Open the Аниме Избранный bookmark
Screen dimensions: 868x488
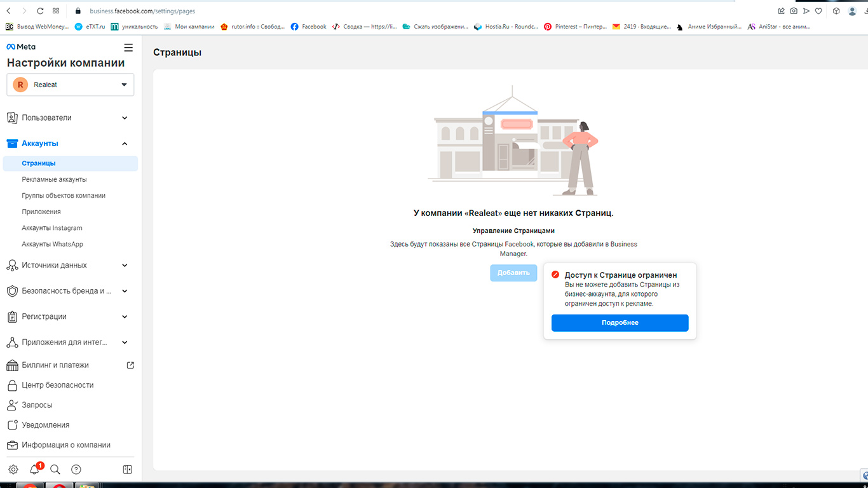[709, 27]
